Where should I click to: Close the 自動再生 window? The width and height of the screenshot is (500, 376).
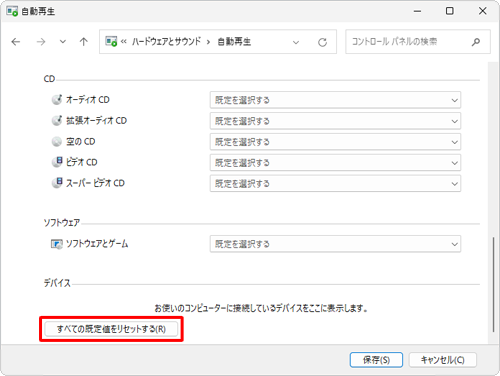point(482,11)
